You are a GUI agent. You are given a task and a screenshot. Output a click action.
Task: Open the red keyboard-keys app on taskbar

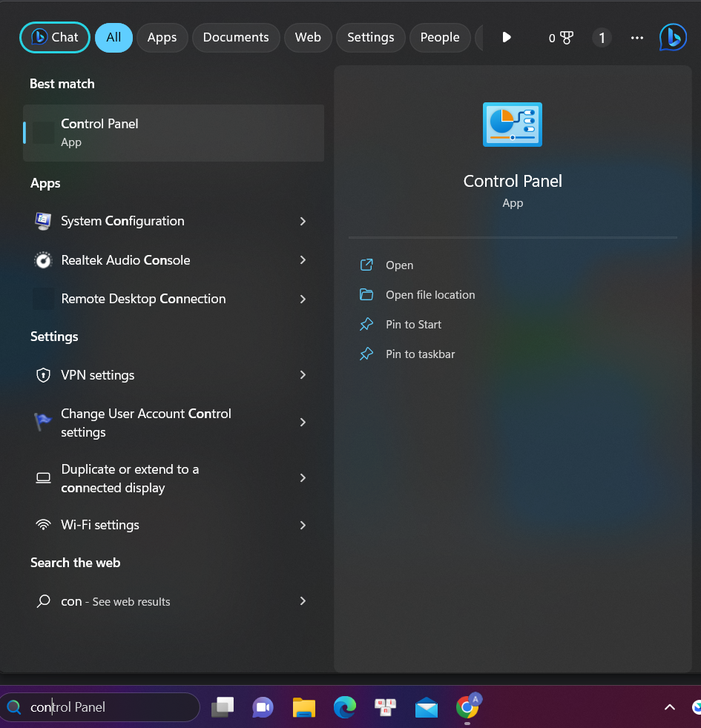point(385,707)
